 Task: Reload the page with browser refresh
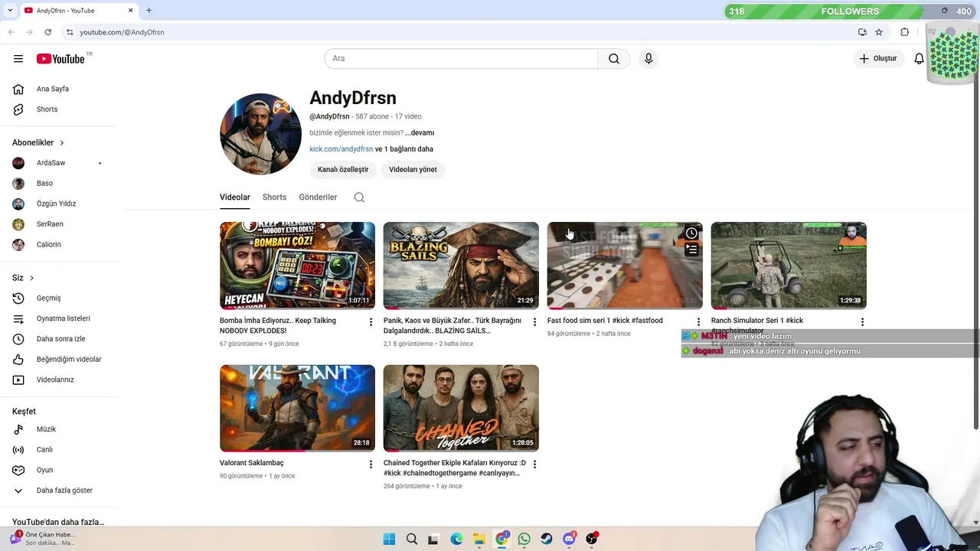(x=47, y=32)
